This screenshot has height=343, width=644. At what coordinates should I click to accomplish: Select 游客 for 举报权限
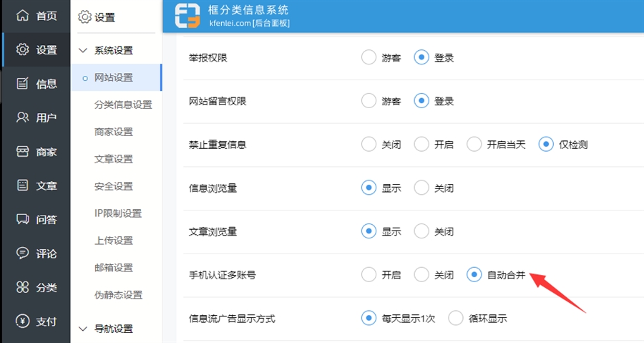pos(369,58)
